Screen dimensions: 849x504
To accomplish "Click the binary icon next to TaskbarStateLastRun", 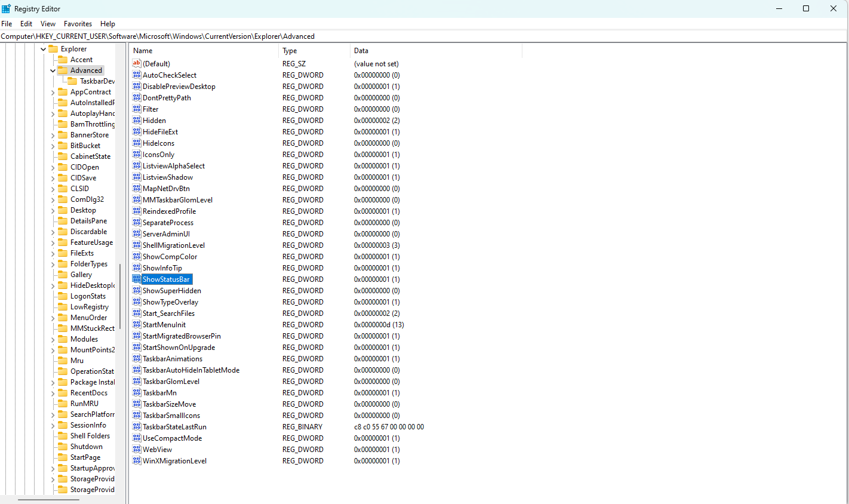I will (x=136, y=426).
